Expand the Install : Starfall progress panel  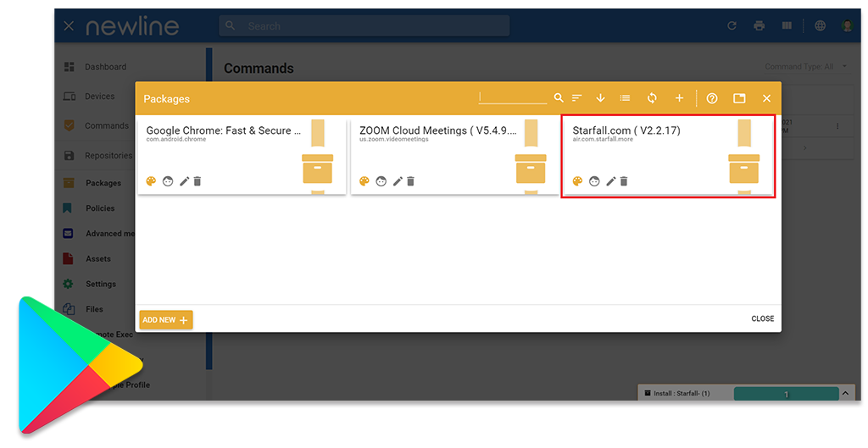846,393
